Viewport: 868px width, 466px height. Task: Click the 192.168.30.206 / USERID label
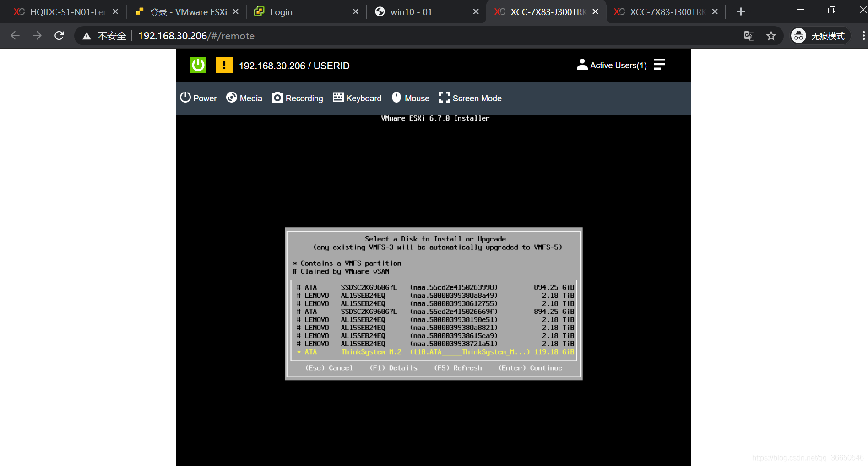pos(294,66)
